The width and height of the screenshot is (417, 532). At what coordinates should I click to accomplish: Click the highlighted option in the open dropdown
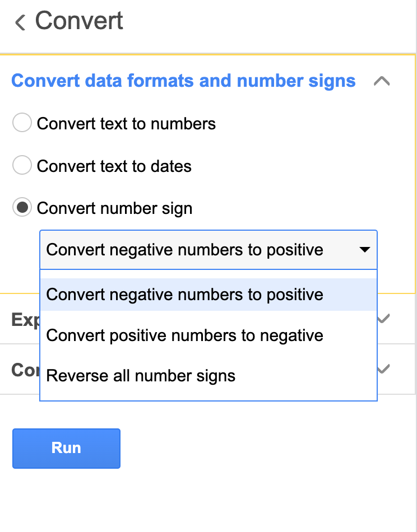click(185, 294)
